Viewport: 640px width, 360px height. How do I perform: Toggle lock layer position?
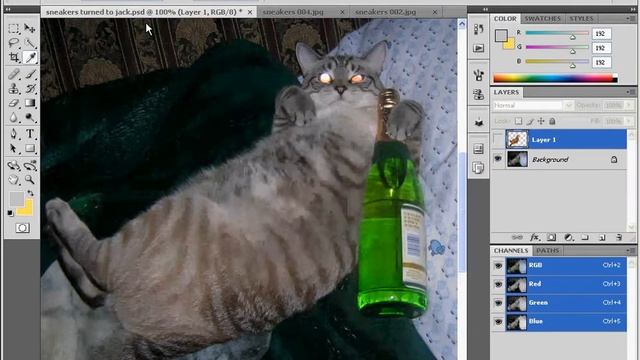tap(541, 121)
